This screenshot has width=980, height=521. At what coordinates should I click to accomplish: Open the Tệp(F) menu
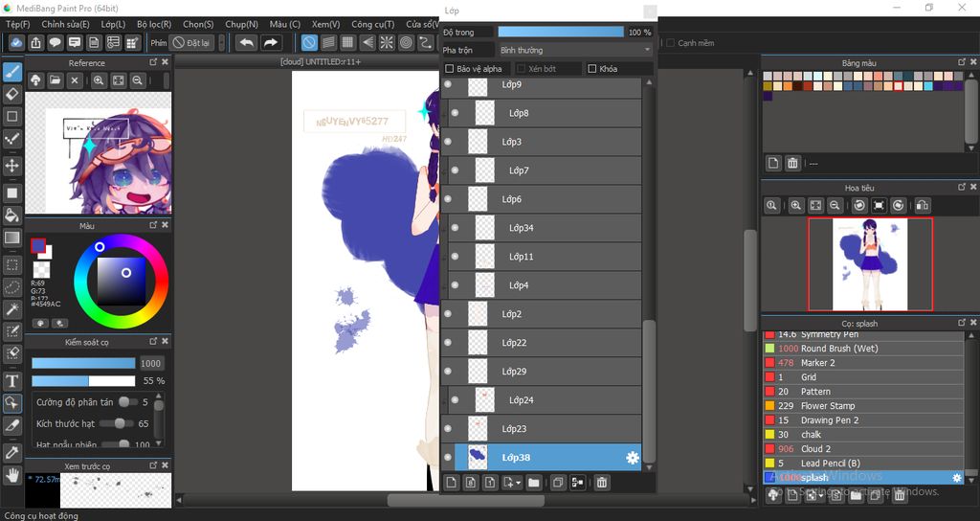[17, 24]
